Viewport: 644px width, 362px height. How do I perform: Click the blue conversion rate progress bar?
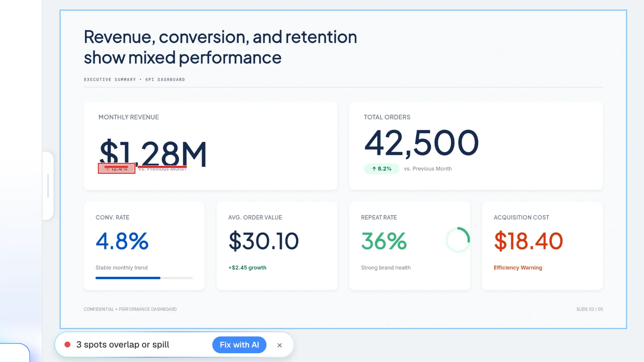pyautogui.click(x=144, y=278)
